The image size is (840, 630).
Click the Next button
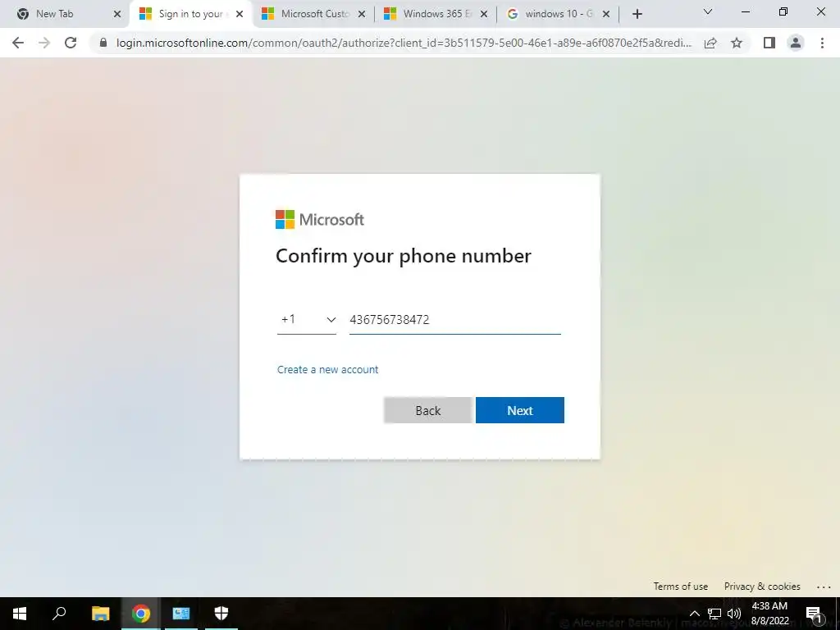coord(519,410)
